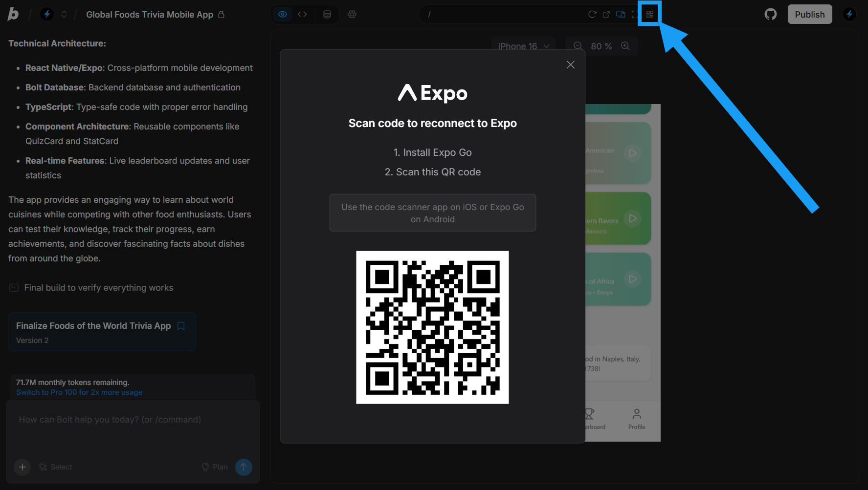
Task: Click the 80 % zoom level value
Action: coord(601,46)
